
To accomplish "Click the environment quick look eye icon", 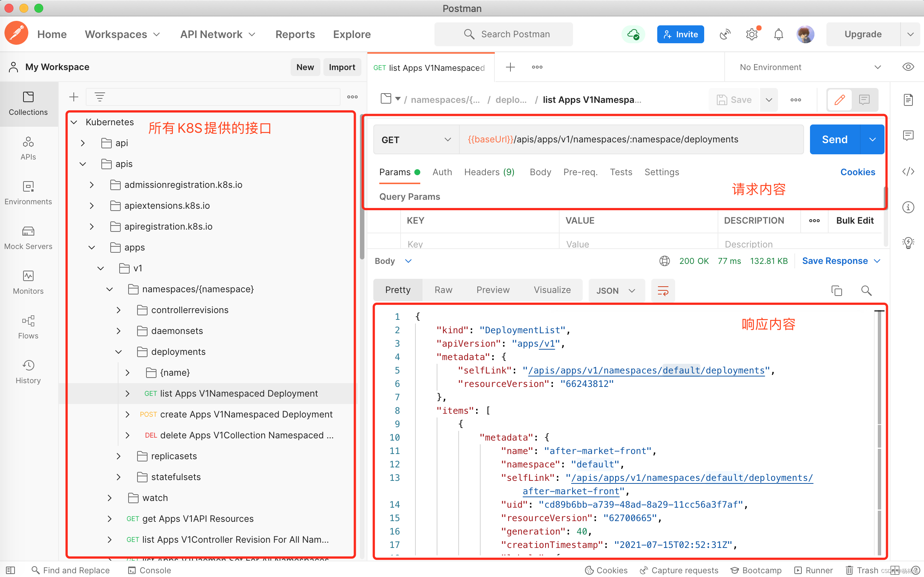I will tap(908, 67).
